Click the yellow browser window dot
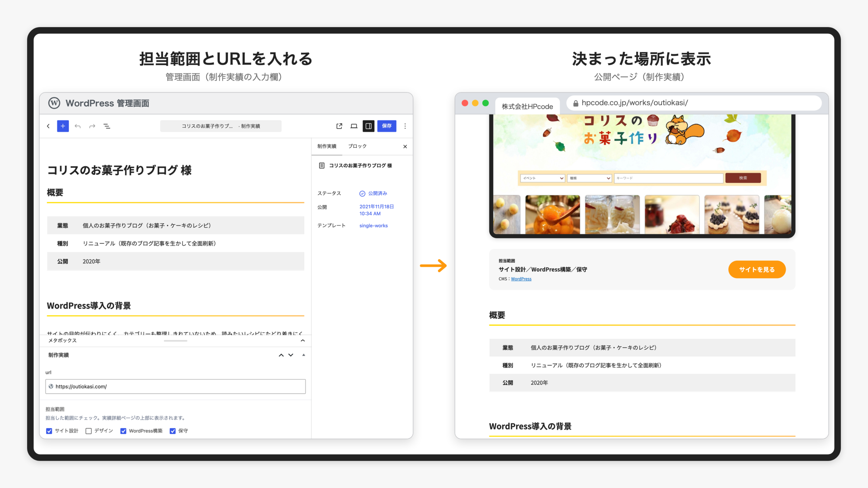The width and height of the screenshot is (868, 488). coord(475,103)
